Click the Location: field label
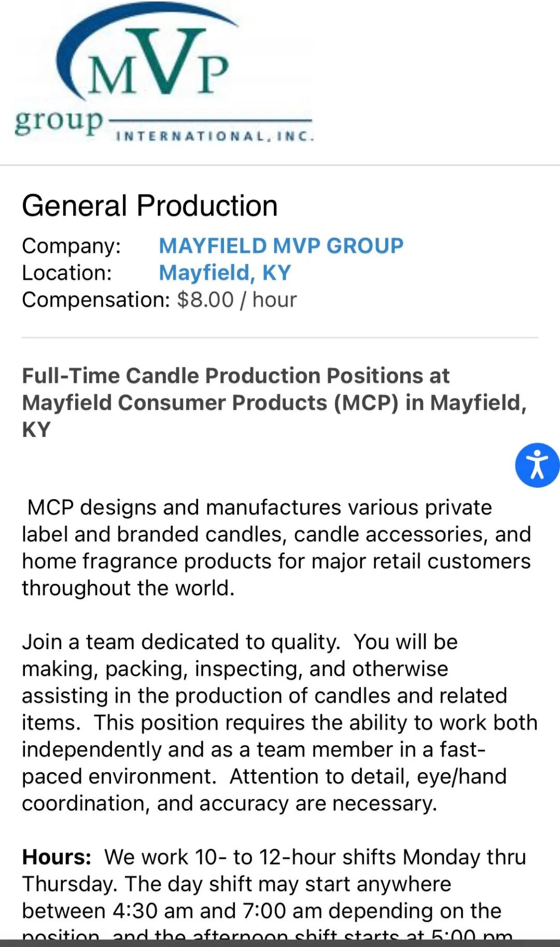Viewport: 560px width, 947px height. 67,273
